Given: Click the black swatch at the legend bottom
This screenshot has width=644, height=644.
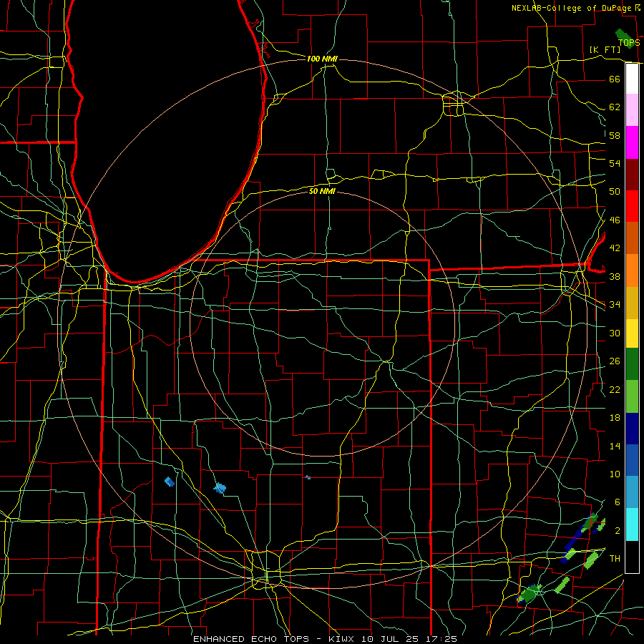Looking at the screenshot, I should tap(632, 557).
